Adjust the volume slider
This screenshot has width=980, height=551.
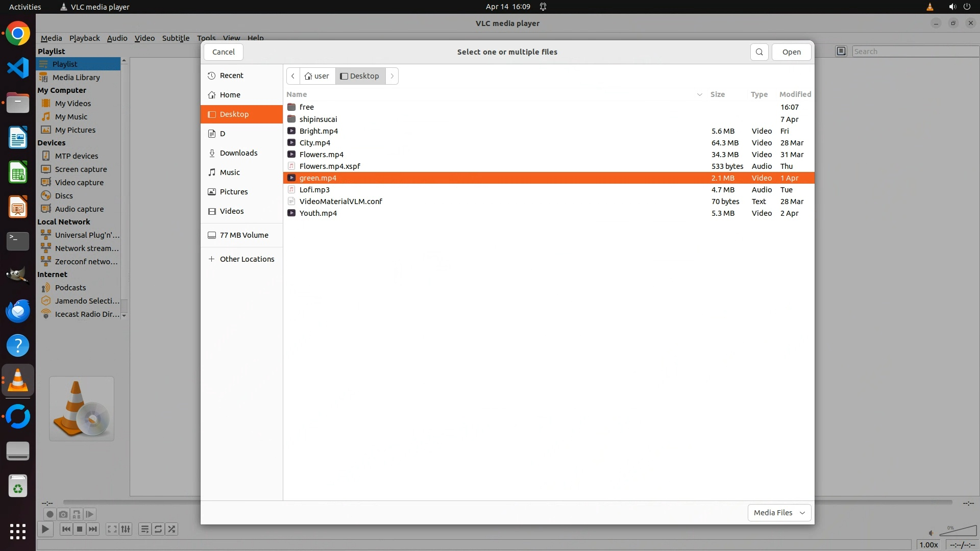[958, 532]
